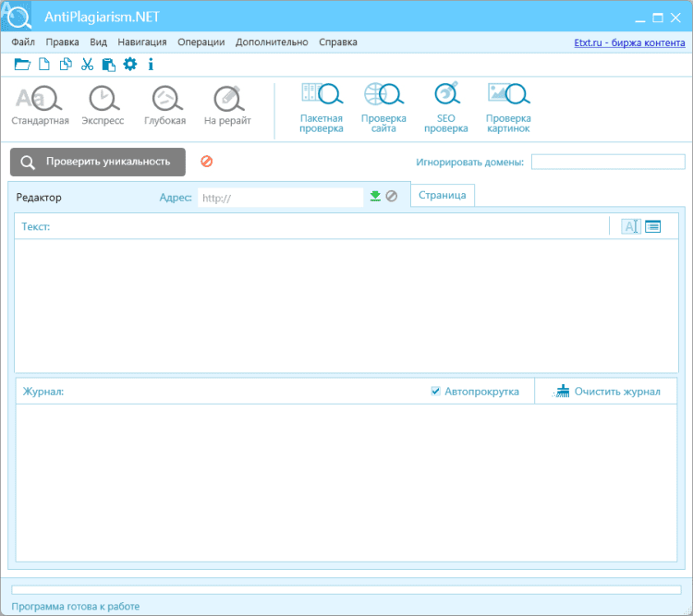
Task: Open the Дополнительно menu
Action: point(272,42)
